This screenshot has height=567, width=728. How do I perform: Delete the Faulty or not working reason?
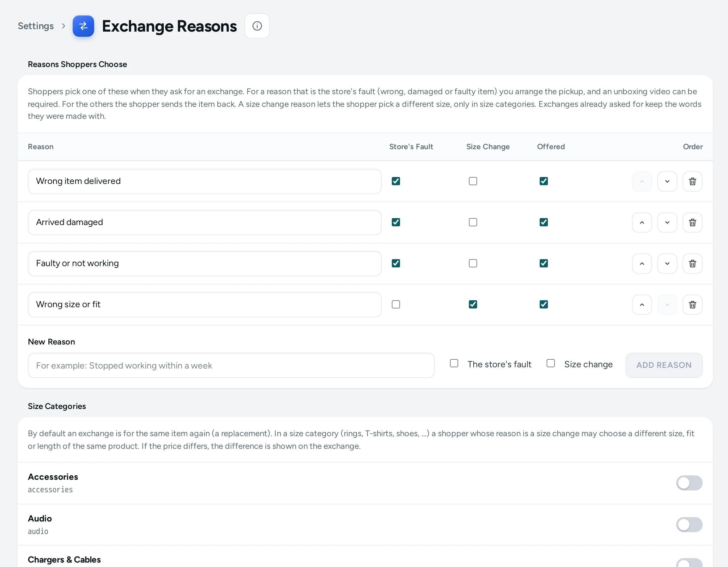[x=692, y=263]
